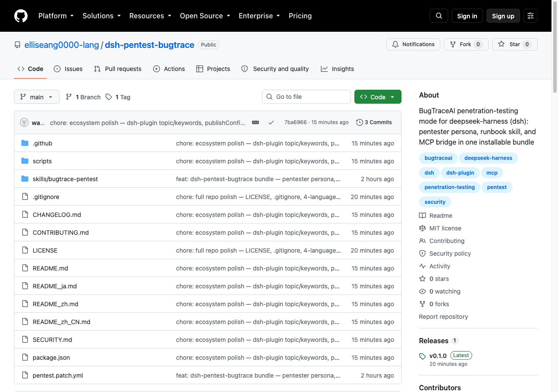Image resolution: width=558 pixels, height=392 pixels.
Task: Open the Enterprise dropdown
Action: pos(259,16)
